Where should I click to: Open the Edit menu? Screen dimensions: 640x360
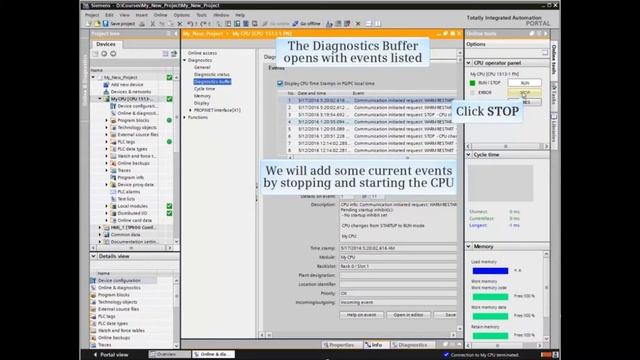pyautogui.click(x=109, y=15)
